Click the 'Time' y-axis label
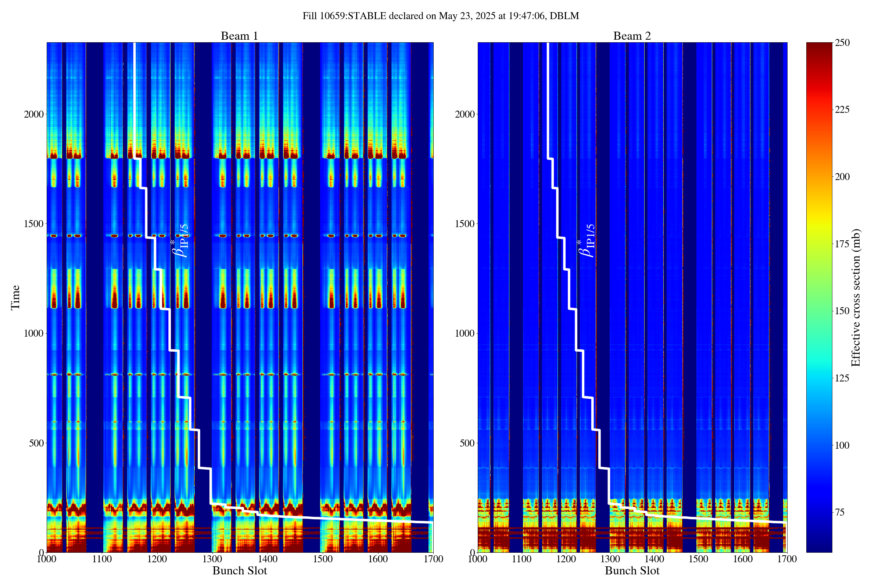 15,297
